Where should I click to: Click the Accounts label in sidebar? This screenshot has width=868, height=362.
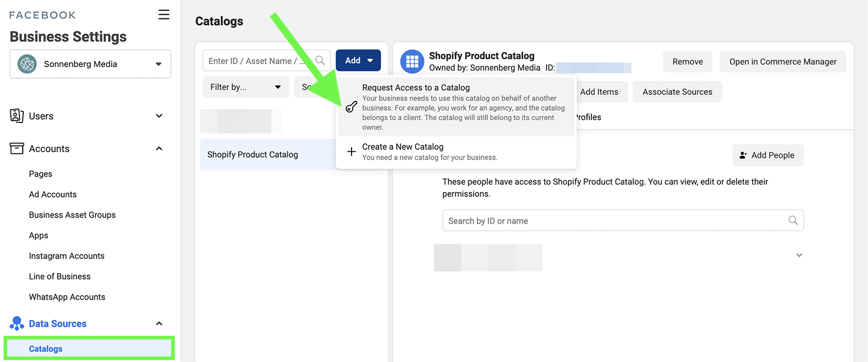click(x=49, y=149)
